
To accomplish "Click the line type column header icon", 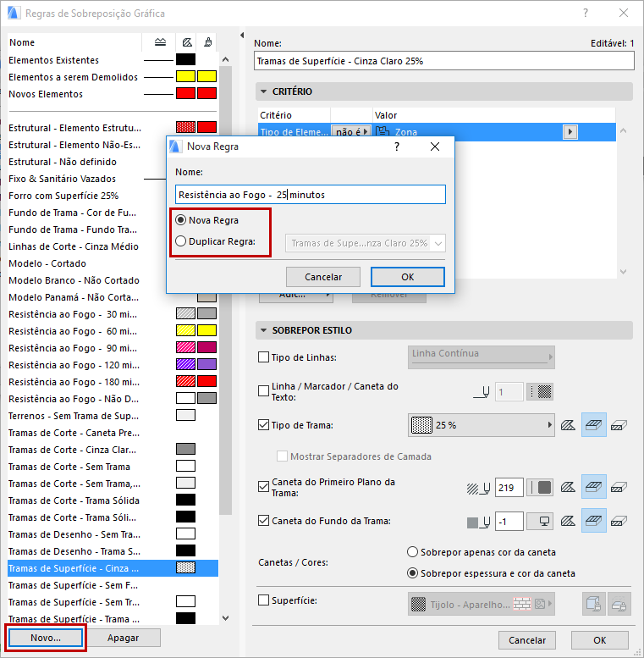I will click(x=160, y=42).
